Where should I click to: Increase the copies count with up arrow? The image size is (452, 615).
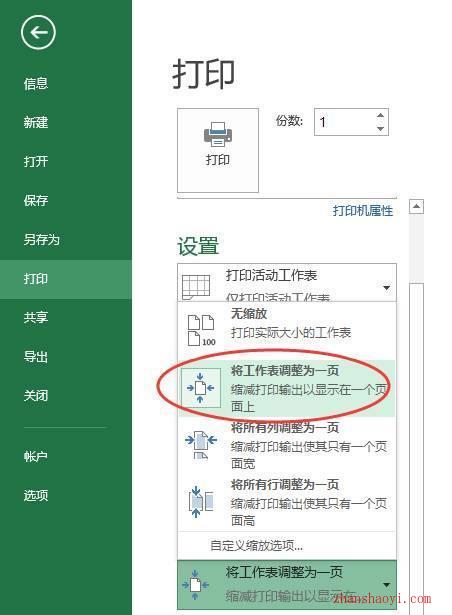tap(380, 115)
